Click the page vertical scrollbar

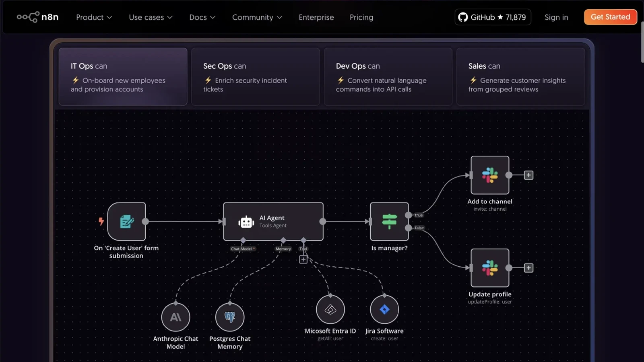click(x=642, y=42)
